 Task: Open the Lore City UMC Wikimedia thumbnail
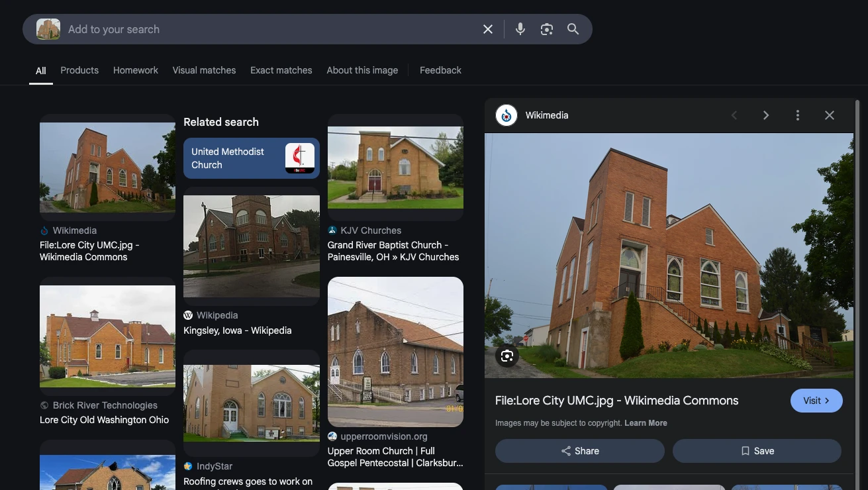click(107, 167)
